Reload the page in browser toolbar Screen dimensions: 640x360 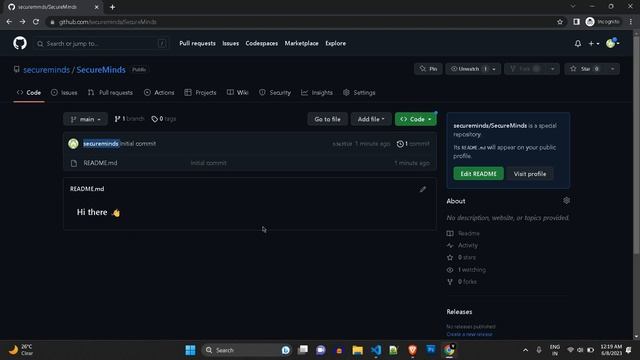click(x=36, y=22)
